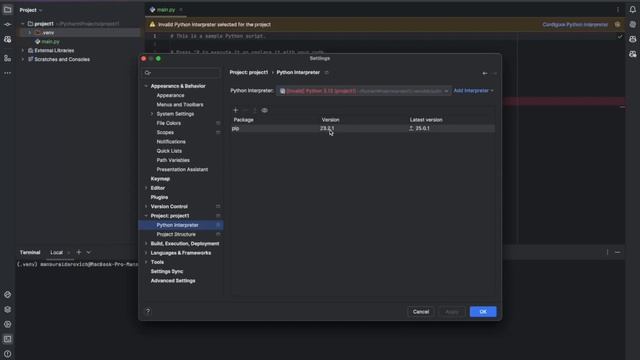Select Quick Lists settings page
The height and width of the screenshot is (360, 640).
[x=169, y=151]
